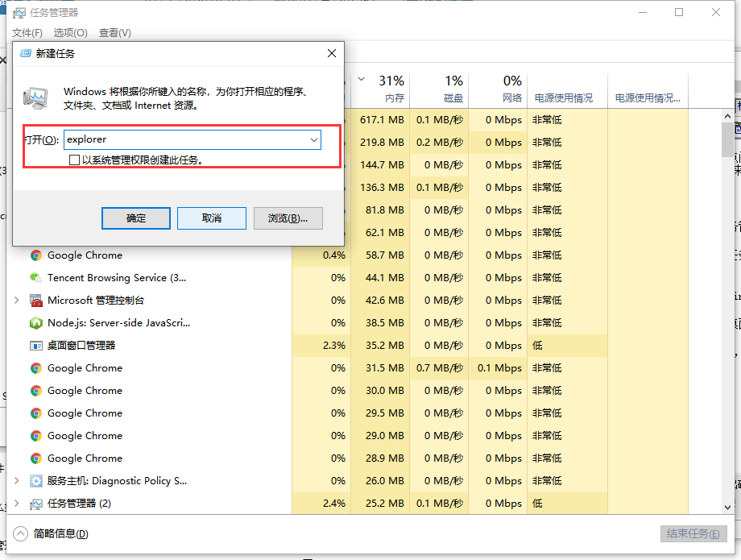Open the 文件(F) menu
The image size is (741, 560).
[x=27, y=33]
